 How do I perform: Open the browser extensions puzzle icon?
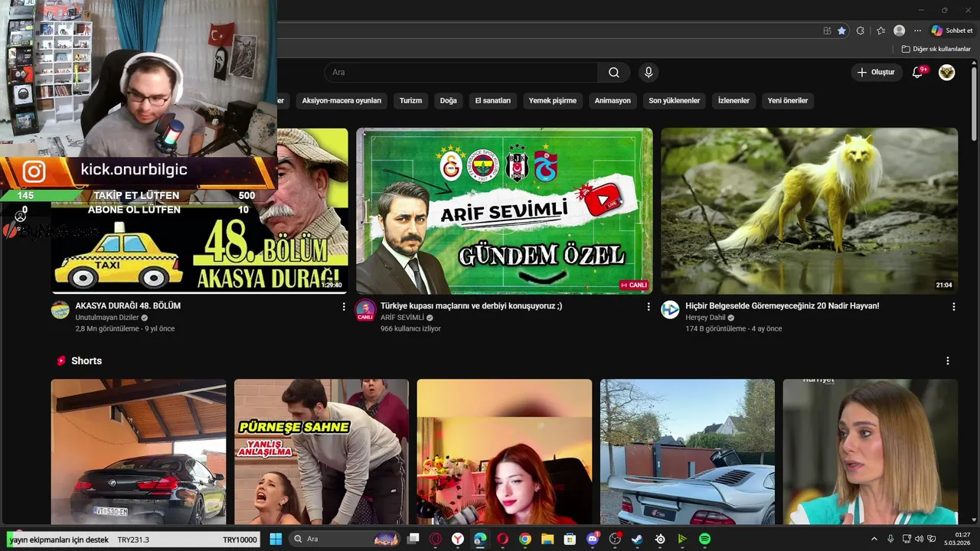pyautogui.click(x=861, y=31)
